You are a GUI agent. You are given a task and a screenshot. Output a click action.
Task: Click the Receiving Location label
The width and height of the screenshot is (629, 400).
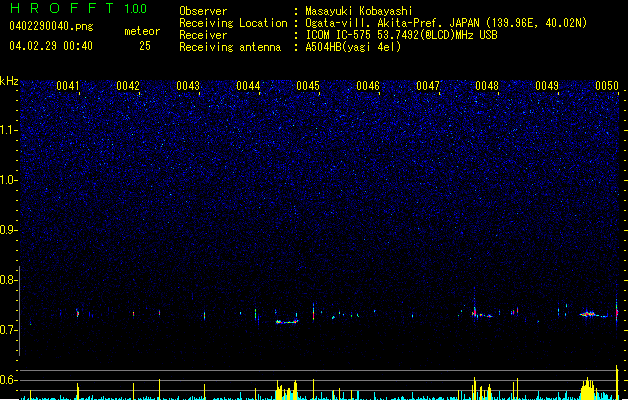(x=233, y=23)
